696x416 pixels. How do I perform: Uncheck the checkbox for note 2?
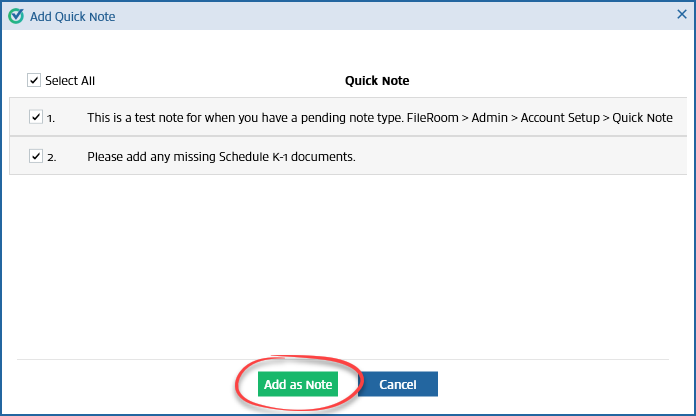pos(37,156)
